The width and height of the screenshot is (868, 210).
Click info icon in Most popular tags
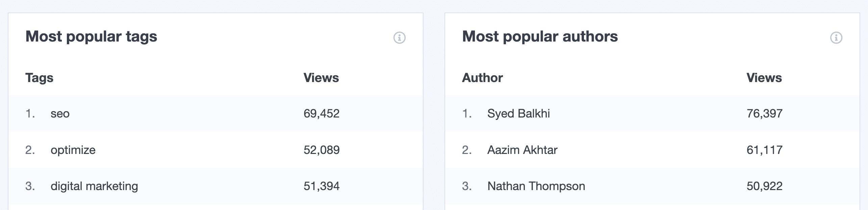click(399, 37)
